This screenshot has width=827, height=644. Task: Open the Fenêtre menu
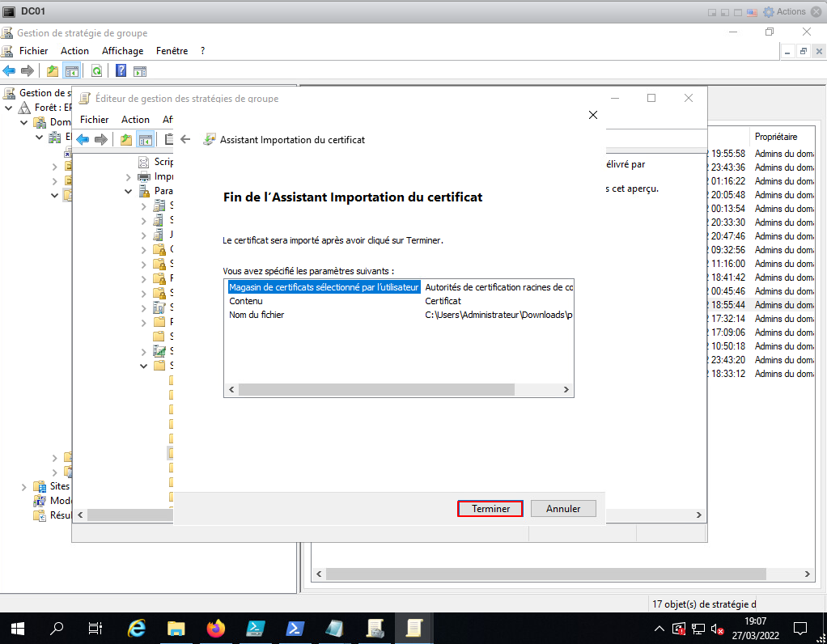pyautogui.click(x=172, y=51)
